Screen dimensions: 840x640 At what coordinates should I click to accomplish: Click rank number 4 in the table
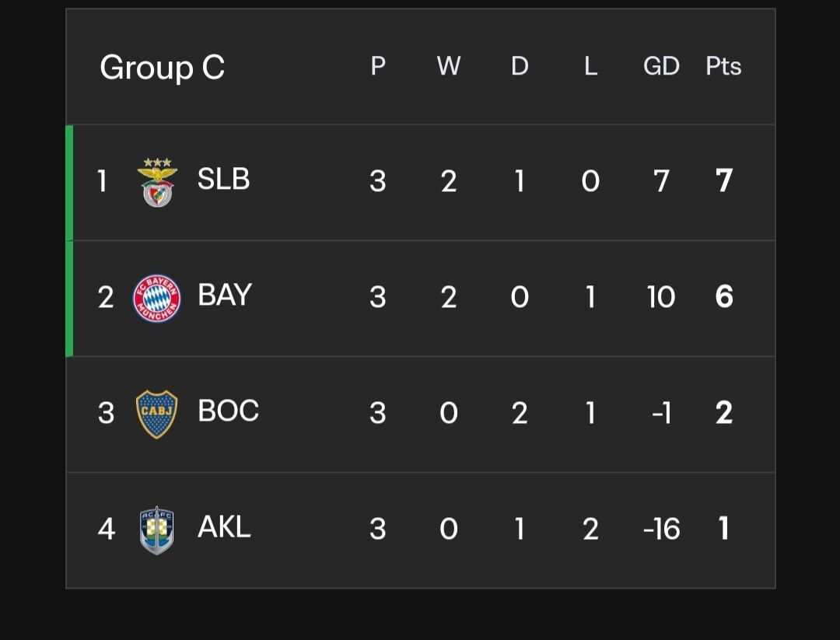tap(106, 529)
